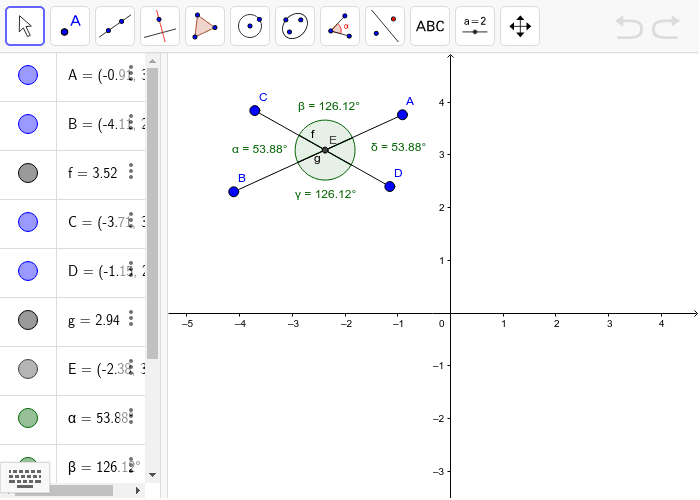
Task: Open the virtual keyboard
Action: click(25, 478)
